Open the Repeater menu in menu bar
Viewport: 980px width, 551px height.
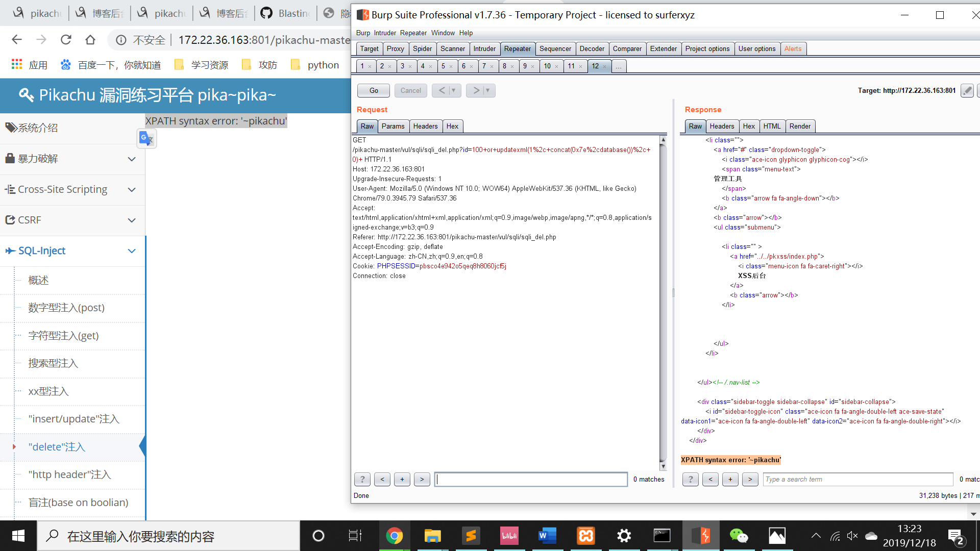pos(413,33)
